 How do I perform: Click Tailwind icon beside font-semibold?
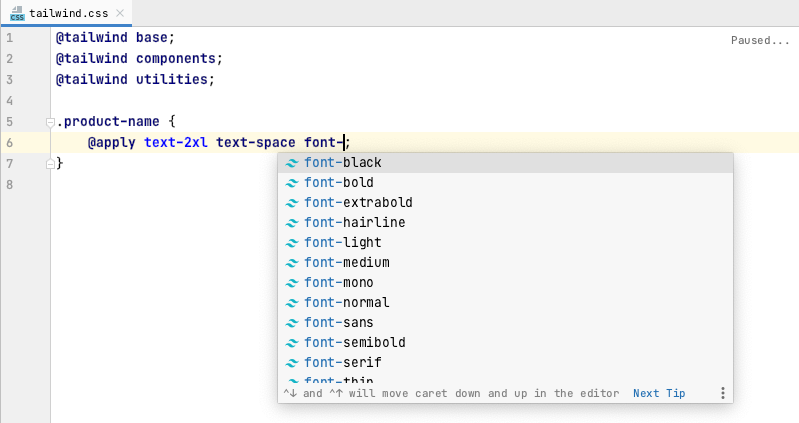pyautogui.click(x=291, y=343)
